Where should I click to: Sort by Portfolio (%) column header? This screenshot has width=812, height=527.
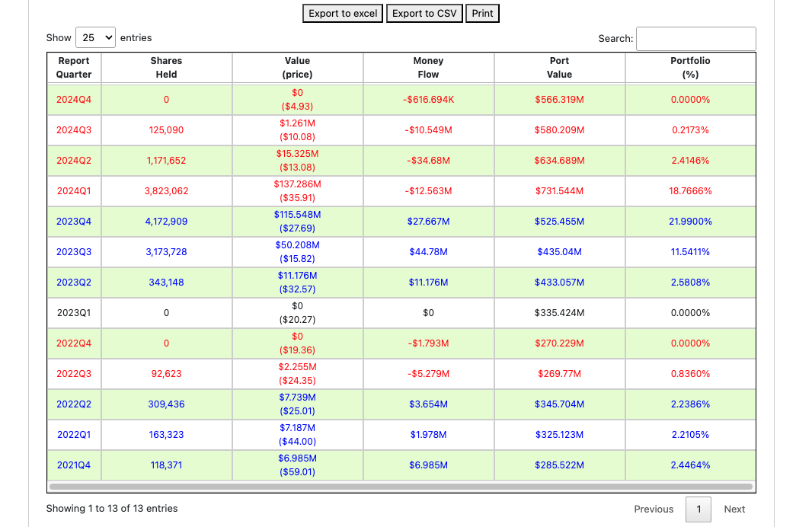690,68
